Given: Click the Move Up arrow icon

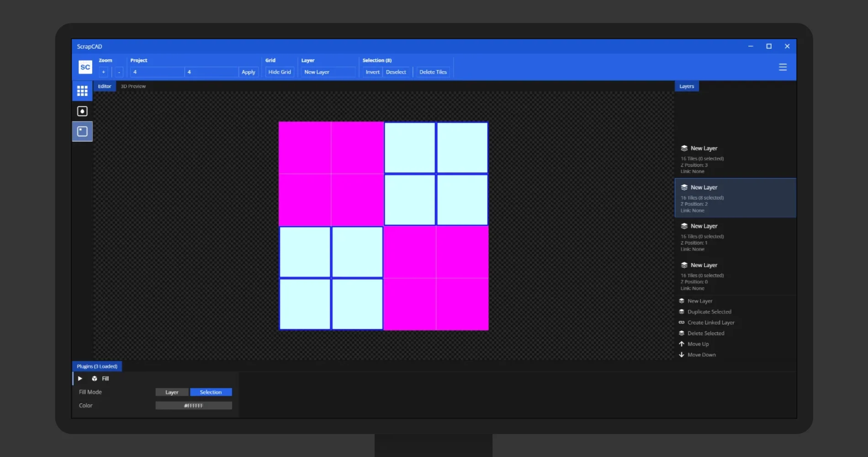Looking at the screenshot, I should click(x=682, y=344).
